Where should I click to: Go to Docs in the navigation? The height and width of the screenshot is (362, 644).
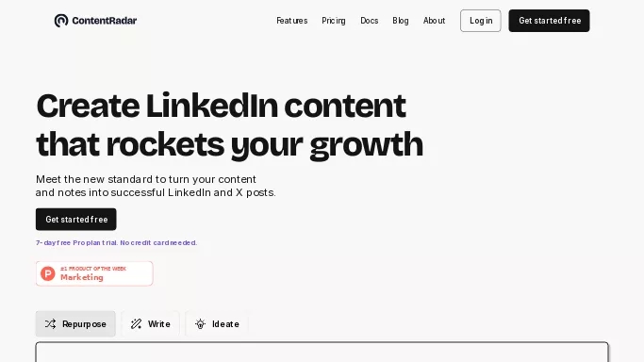tap(370, 21)
